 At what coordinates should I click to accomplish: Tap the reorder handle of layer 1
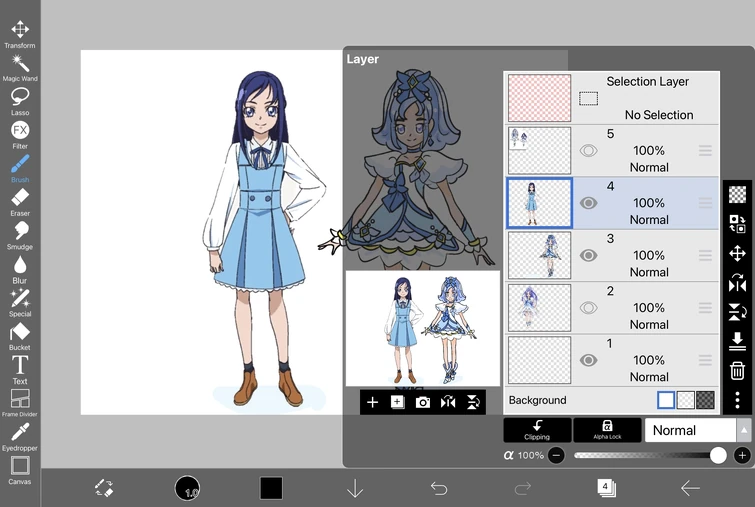click(x=705, y=360)
